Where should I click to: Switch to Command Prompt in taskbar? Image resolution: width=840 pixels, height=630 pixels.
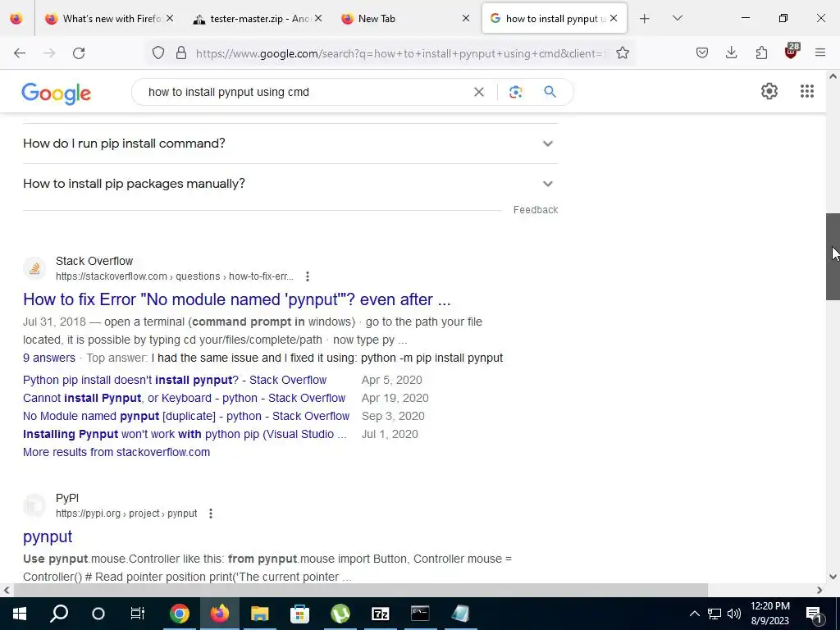420,614
